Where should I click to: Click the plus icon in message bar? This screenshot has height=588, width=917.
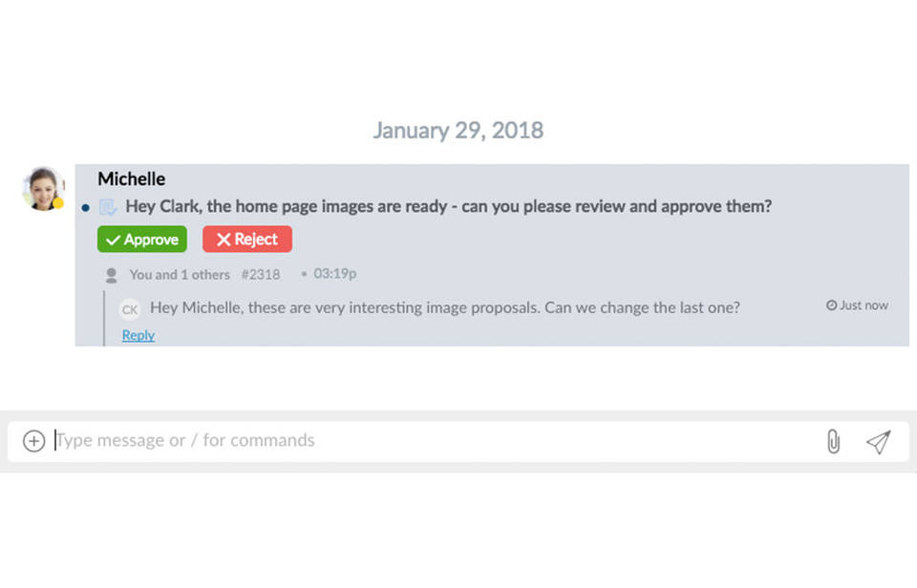click(33, 441)
